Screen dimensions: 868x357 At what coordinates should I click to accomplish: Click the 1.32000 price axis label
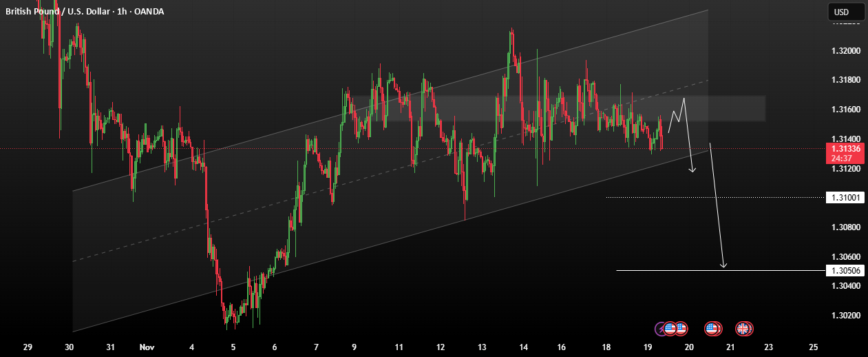pos(845,51)
